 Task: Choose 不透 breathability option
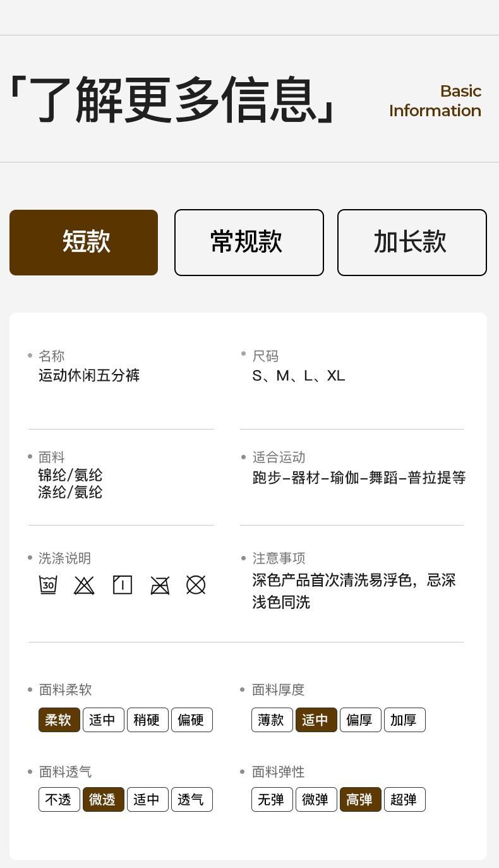tap(59, 799)
